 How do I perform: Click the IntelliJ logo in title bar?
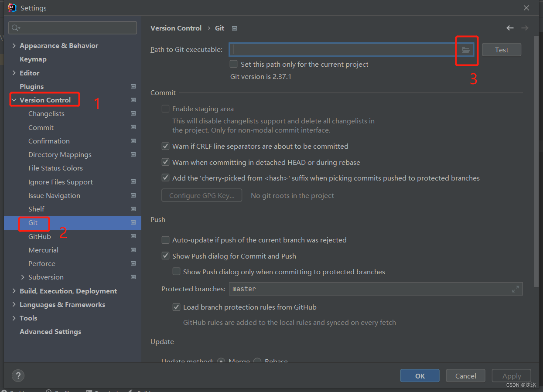click(x=12, y=8)
